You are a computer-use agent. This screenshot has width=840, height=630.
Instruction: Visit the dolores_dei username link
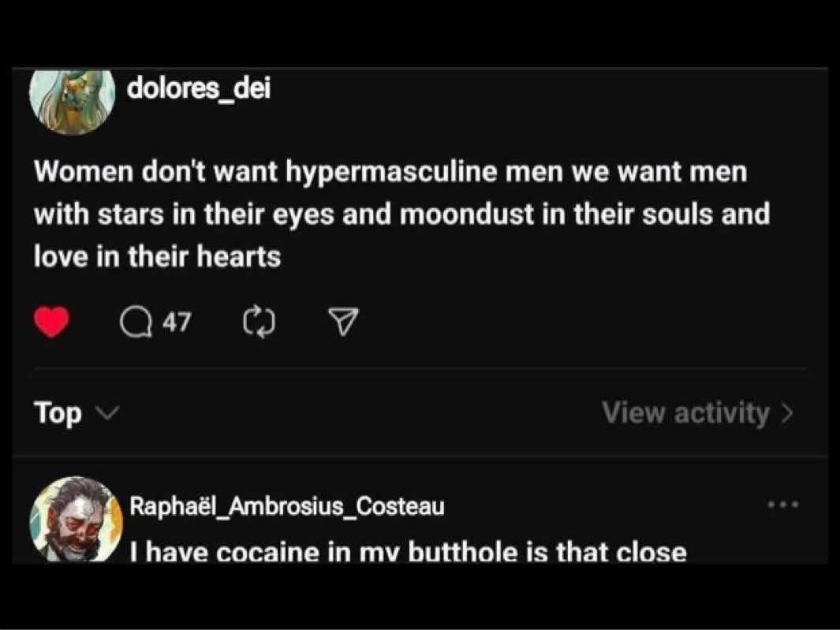[x=199, y=90]
